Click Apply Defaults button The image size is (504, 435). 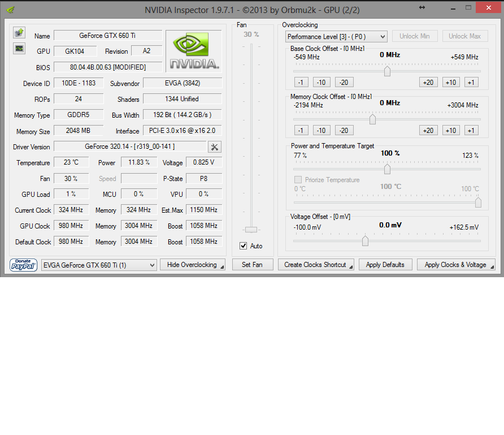[385, 265]
